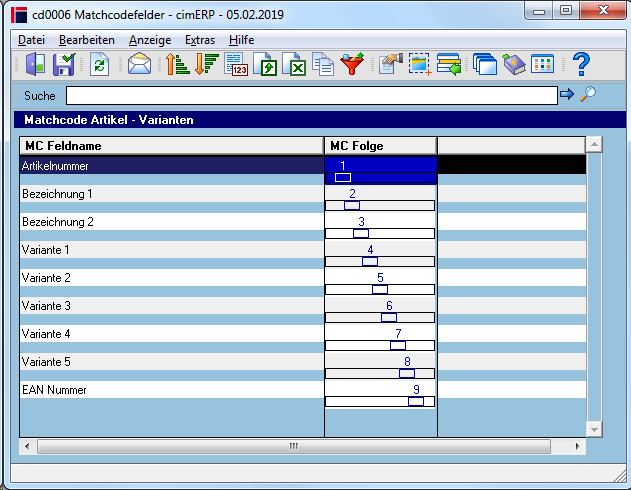Viewport: 631px width, 490px height.
Task: Click the MC Feldname column header
Action: click(x=172, y=146)
